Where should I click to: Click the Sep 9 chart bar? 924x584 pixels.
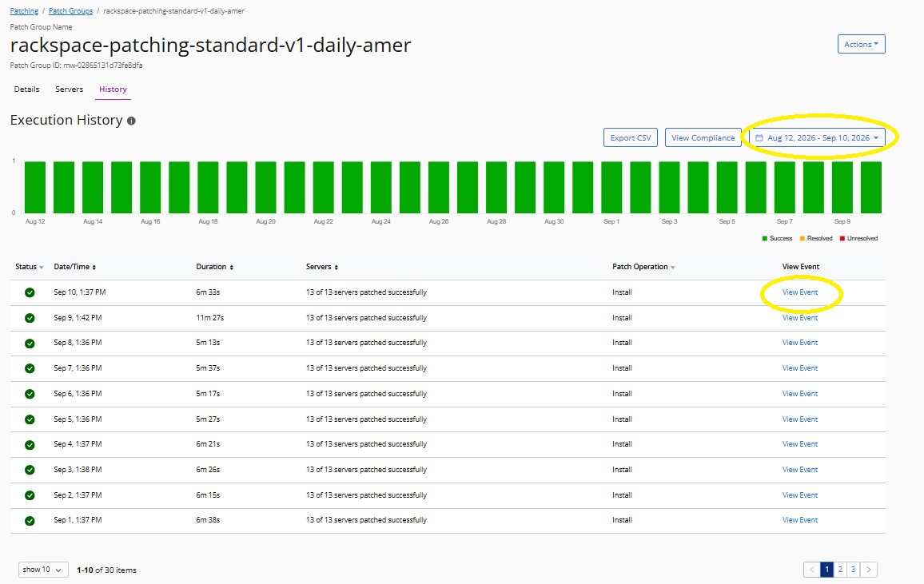(842, 187)
